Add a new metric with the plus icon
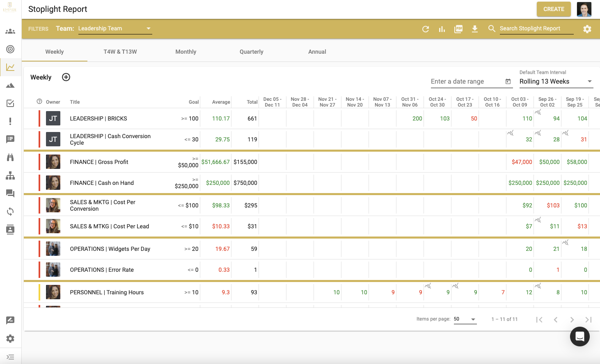 tap(66, 77)
